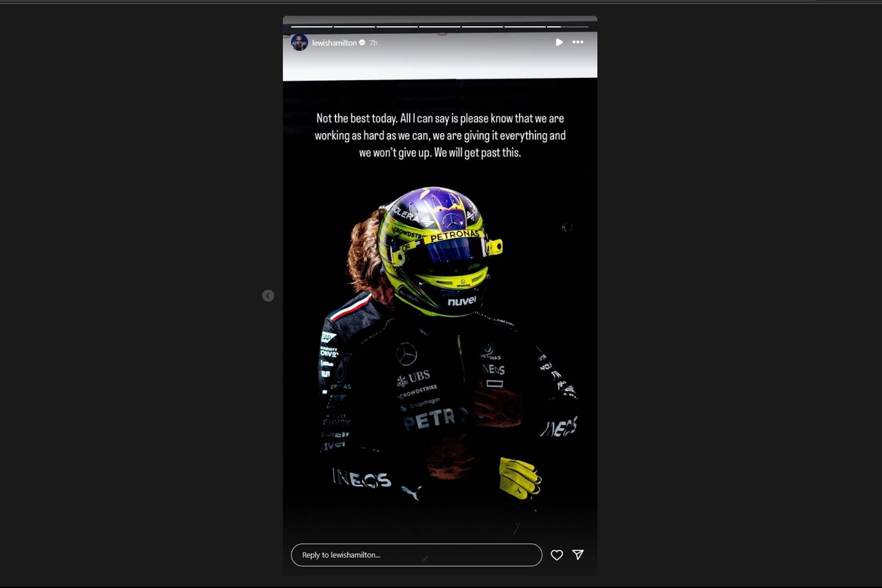Jump to fourth story progress segment
882x588 pixels.
[x=440, y=27]
